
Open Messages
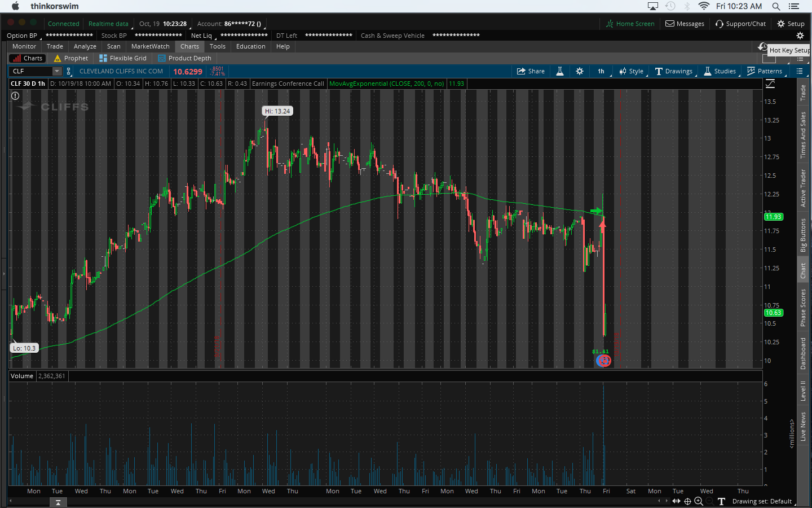tap(685, 24)
